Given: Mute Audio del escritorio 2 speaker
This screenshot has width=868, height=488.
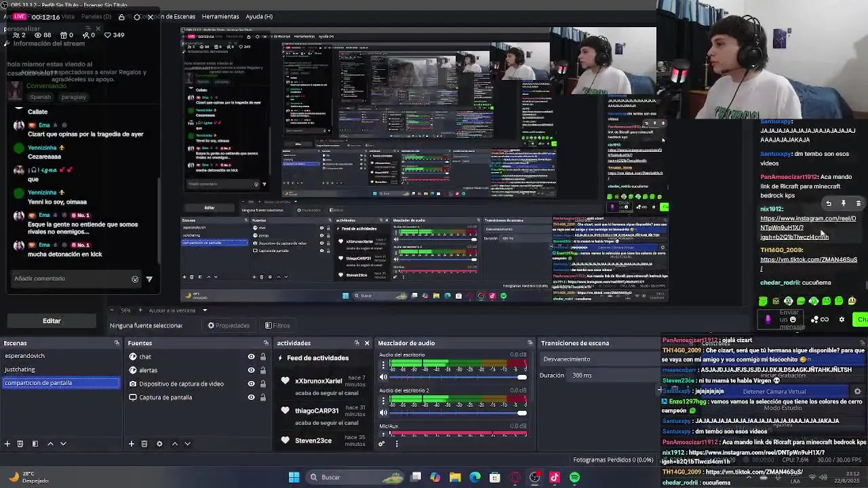Looking at the screenshot, I should coord(383,412).
